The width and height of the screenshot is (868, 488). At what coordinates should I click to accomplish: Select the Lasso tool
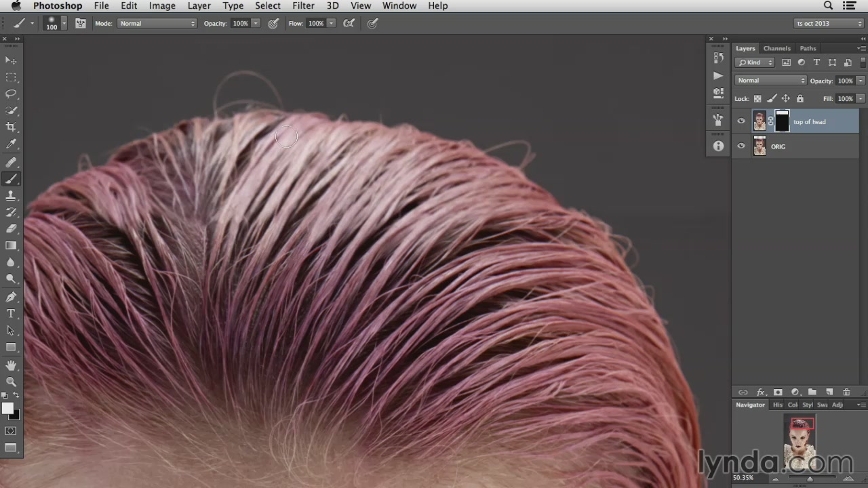pyautogui.click(x=11, y=94)
